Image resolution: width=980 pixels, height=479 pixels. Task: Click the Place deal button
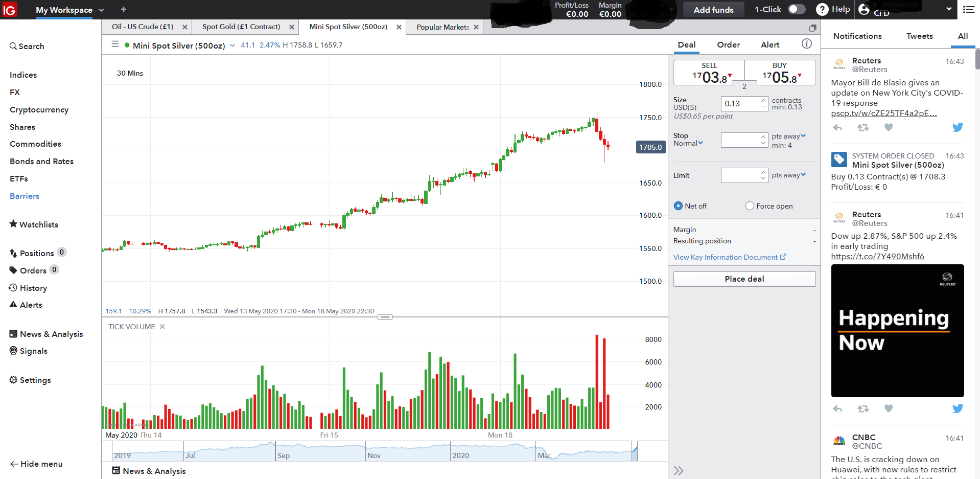click(x=744, y=279)
